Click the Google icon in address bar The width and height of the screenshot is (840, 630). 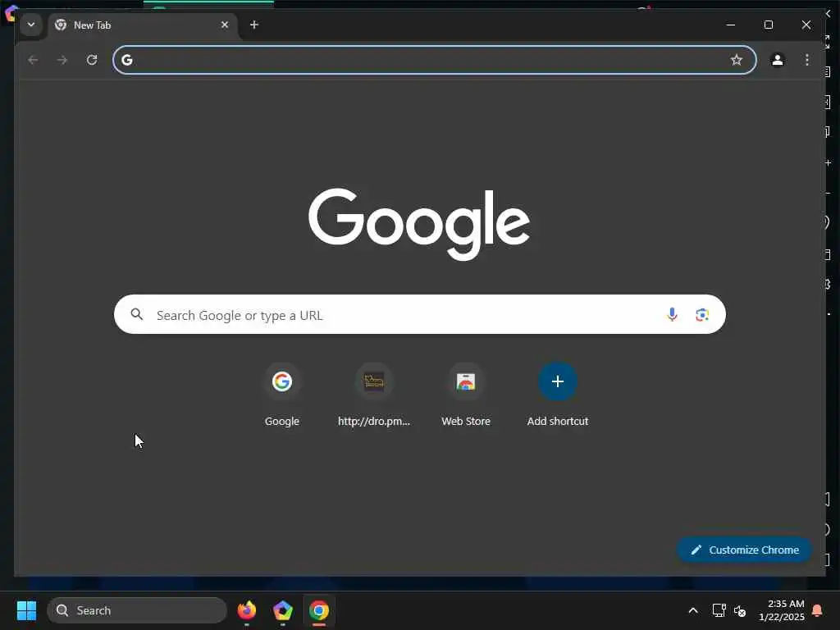127,60
